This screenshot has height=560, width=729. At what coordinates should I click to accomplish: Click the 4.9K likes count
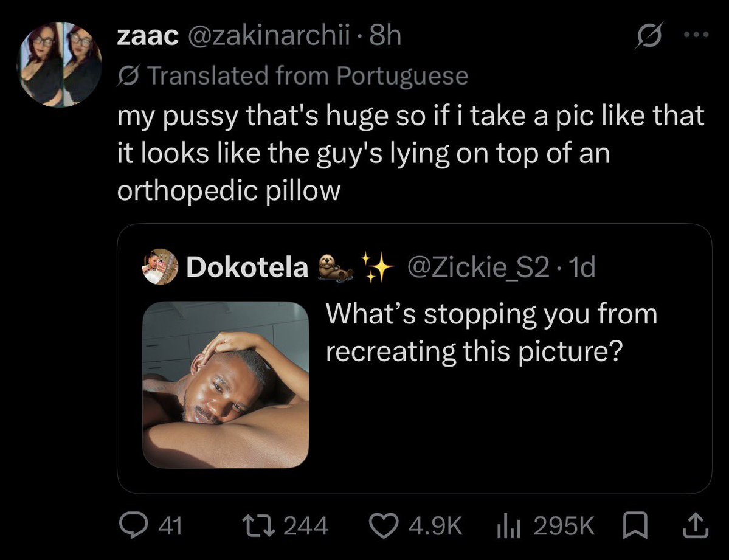[x=435, y=526]
